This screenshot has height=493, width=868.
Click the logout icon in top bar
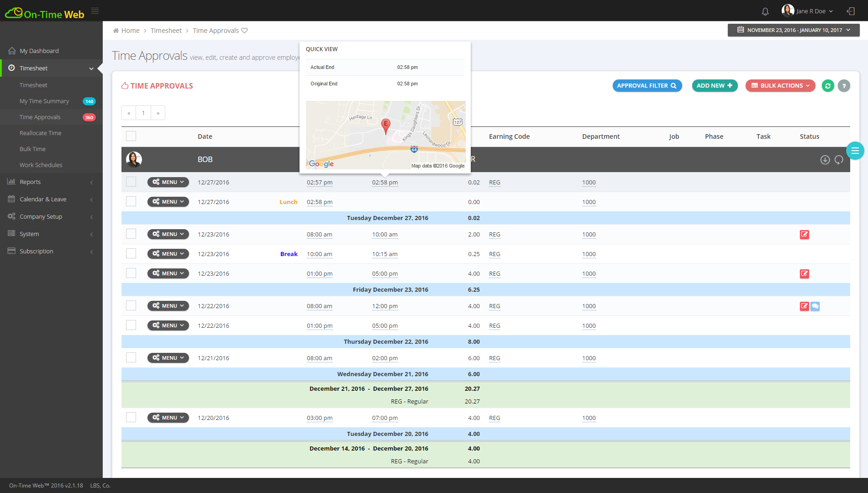[851, 11]
